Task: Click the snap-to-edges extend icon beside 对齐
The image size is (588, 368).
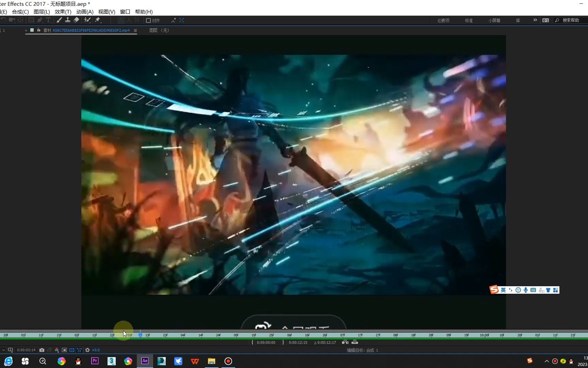Action: pyautogui.click(x=173, y=20)
